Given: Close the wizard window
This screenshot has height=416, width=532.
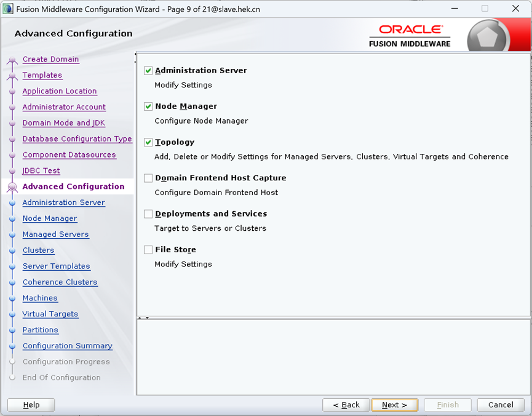Looking at the screenshot, I should [x=516, y=9].
